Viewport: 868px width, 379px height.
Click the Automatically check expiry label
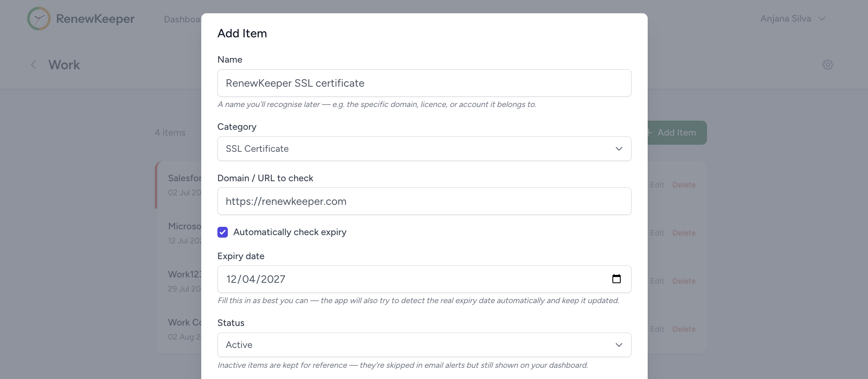pos(290,232)
